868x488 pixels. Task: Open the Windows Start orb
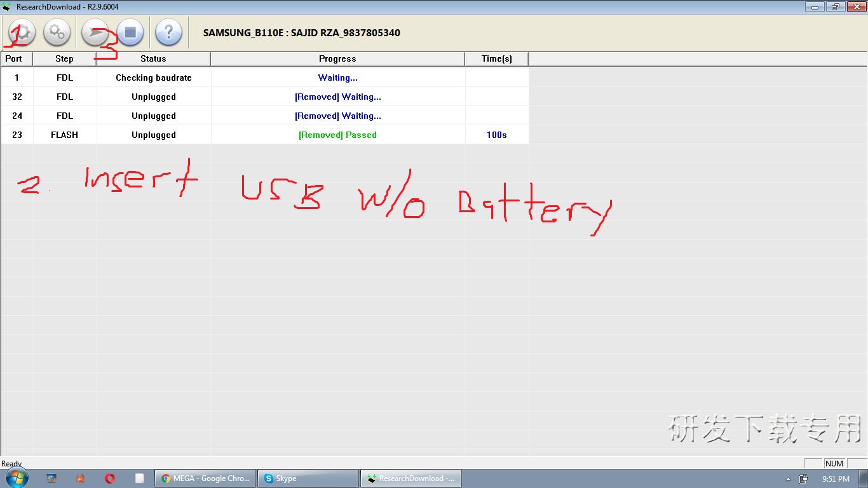pyautogui.click(x=17, y=478)
